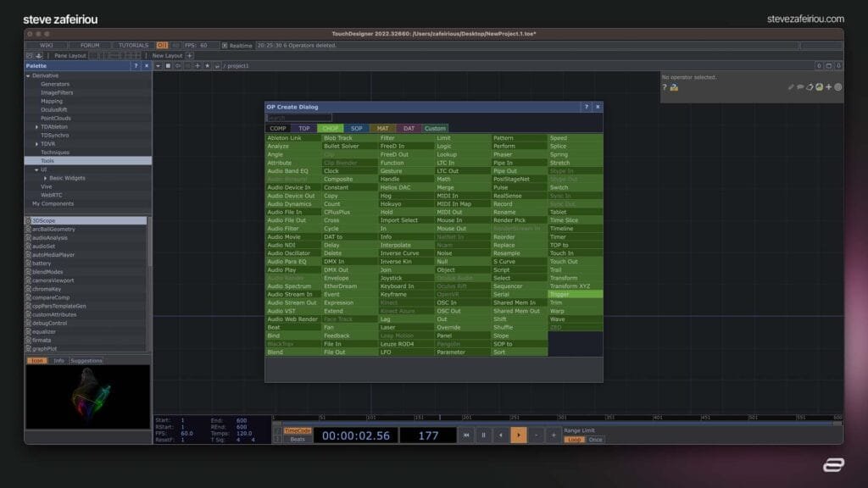The height and width of the screenshot is (488, 868).
Task: Set range limit to Loop
Action: [574, 440]
